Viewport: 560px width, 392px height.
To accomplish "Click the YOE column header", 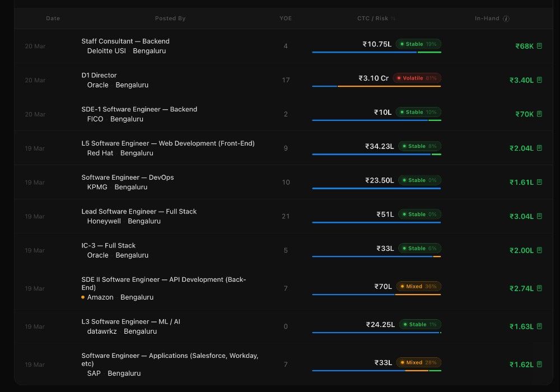I will 286,18.
